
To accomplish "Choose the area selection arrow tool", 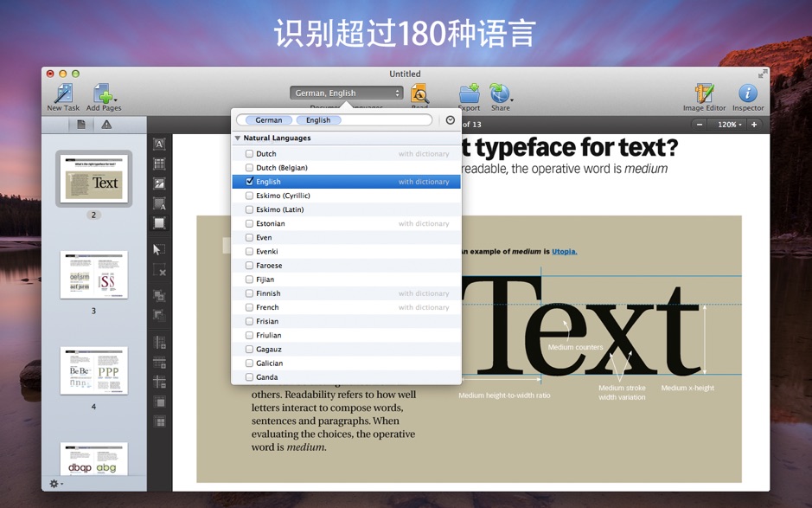I will point(159,250).
